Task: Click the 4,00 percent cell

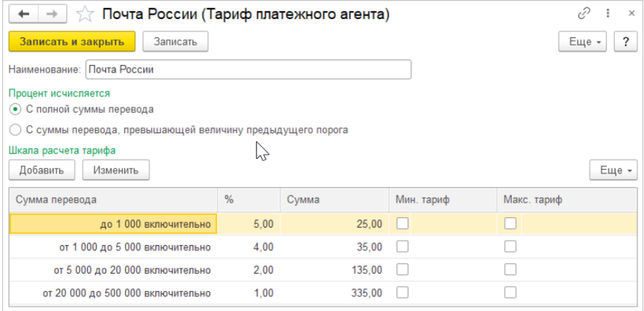Action: [x=249, y=247]
